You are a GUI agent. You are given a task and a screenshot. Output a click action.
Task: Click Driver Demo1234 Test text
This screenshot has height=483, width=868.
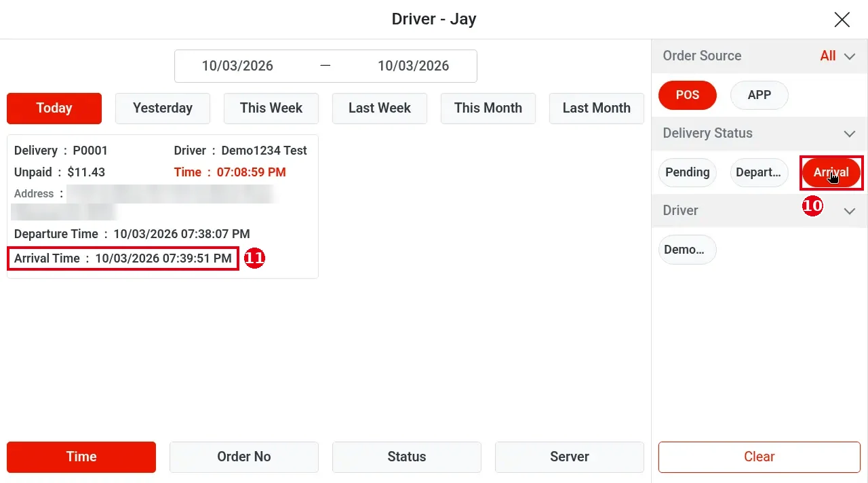tap(241, 151)
